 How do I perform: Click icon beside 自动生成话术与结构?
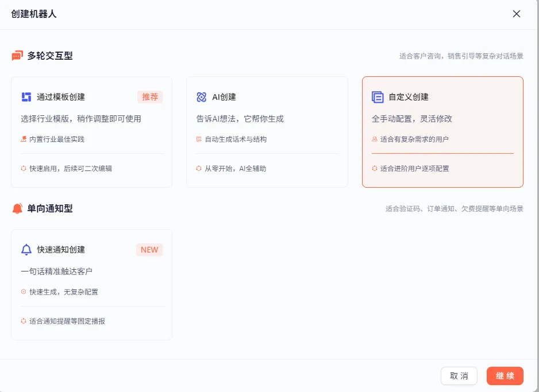click(x=199, y=139)
